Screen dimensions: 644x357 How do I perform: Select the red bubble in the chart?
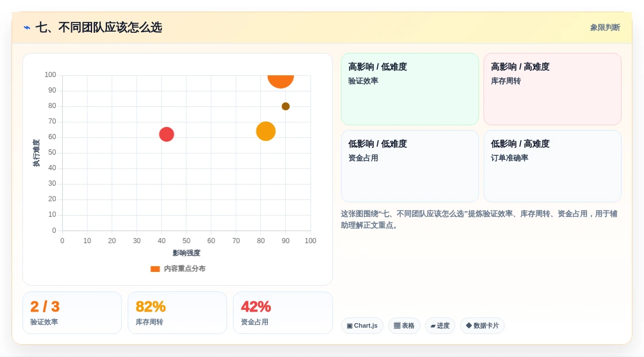[x=166, y=135]
